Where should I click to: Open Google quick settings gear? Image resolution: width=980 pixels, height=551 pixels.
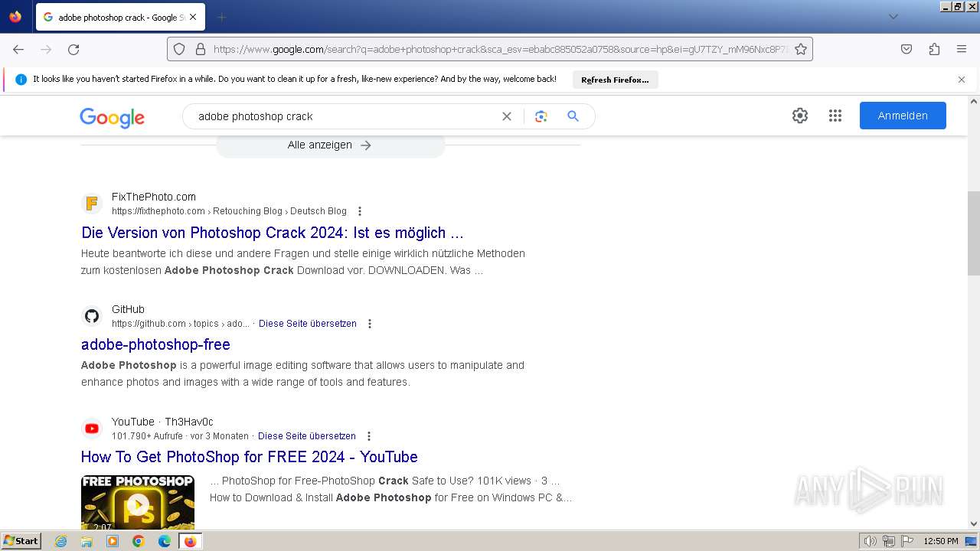(x=800, y=116)
